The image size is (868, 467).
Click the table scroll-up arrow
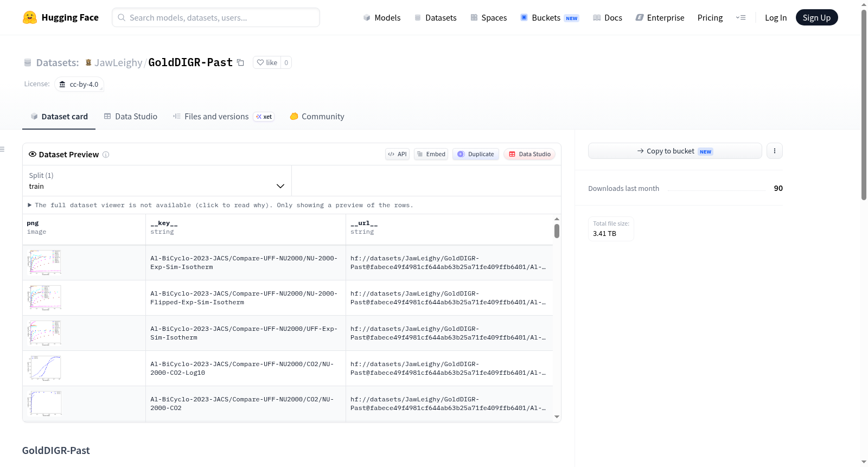(x=557, y=219)
